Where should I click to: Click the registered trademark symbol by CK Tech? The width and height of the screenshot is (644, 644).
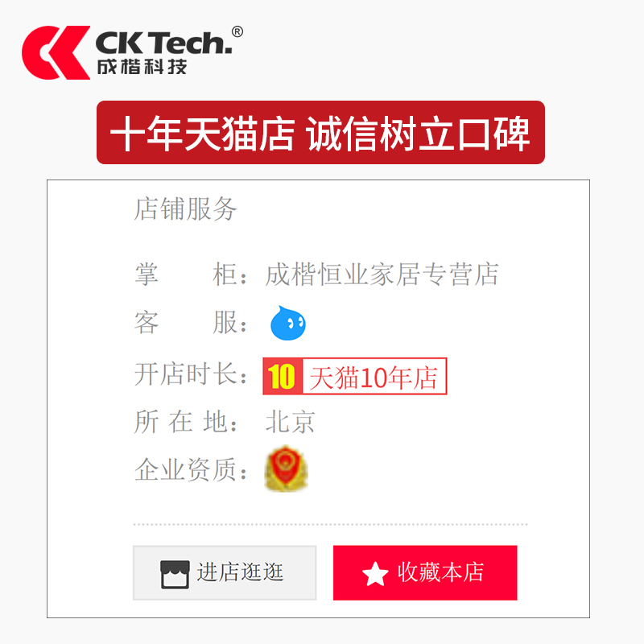237,31
